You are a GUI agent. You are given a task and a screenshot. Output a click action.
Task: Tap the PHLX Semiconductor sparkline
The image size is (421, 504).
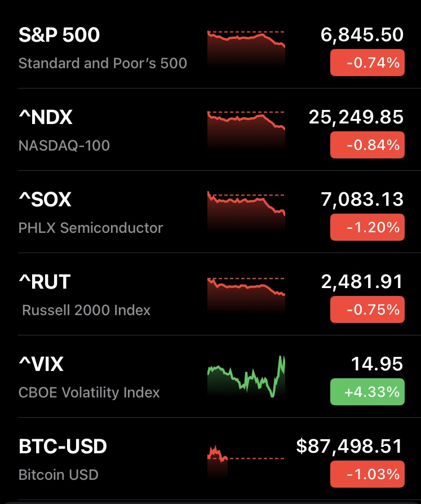click(246, 213)
